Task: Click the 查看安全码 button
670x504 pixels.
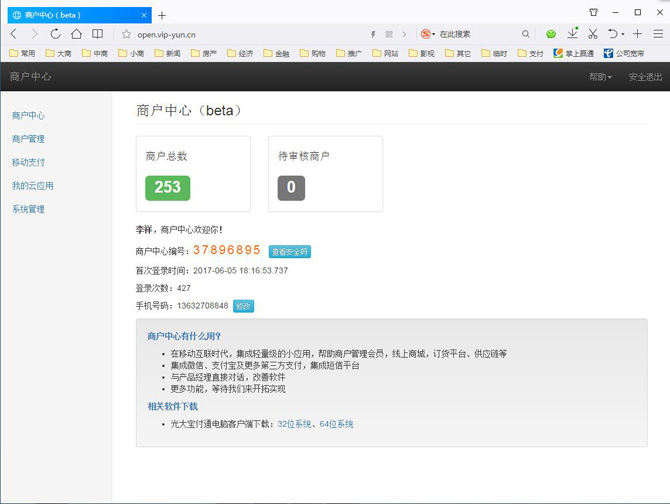Action: click(x=290, y=252)
